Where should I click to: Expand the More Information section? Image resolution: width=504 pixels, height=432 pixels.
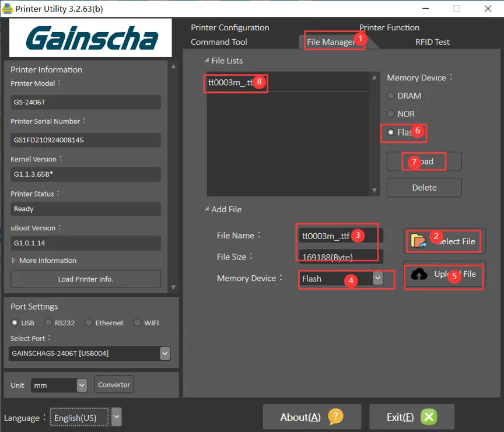tap(44, 261)
